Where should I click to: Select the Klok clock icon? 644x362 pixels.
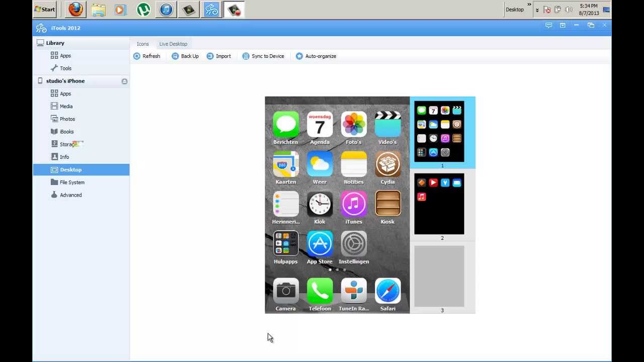(x=319, y=204)
